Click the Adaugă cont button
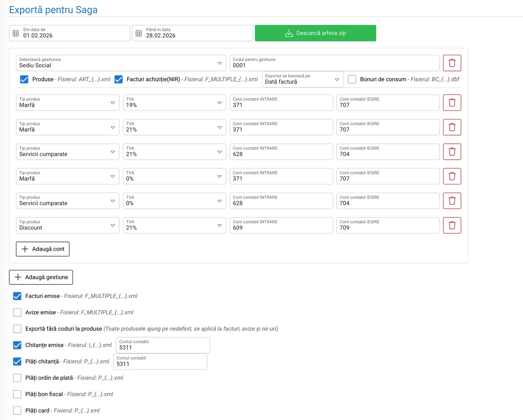 click(x=43, y=249)
